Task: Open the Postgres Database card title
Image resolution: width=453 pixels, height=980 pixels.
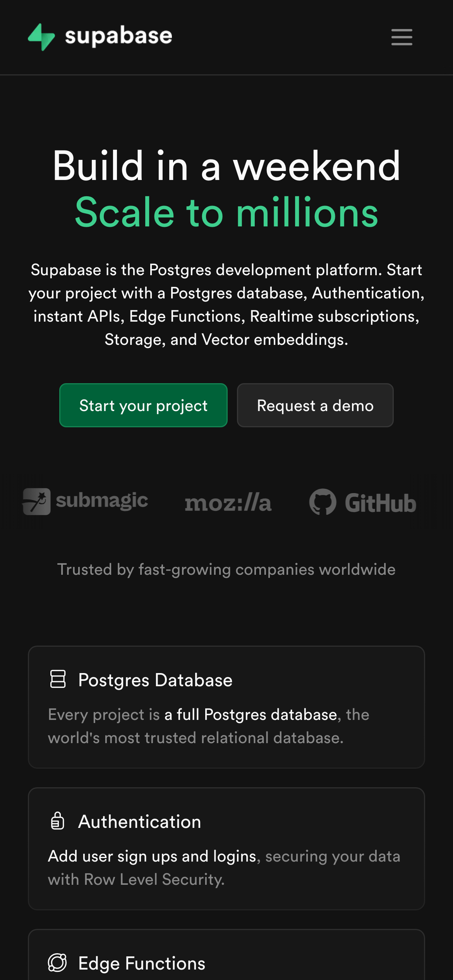Action: (x=155, y=680)
